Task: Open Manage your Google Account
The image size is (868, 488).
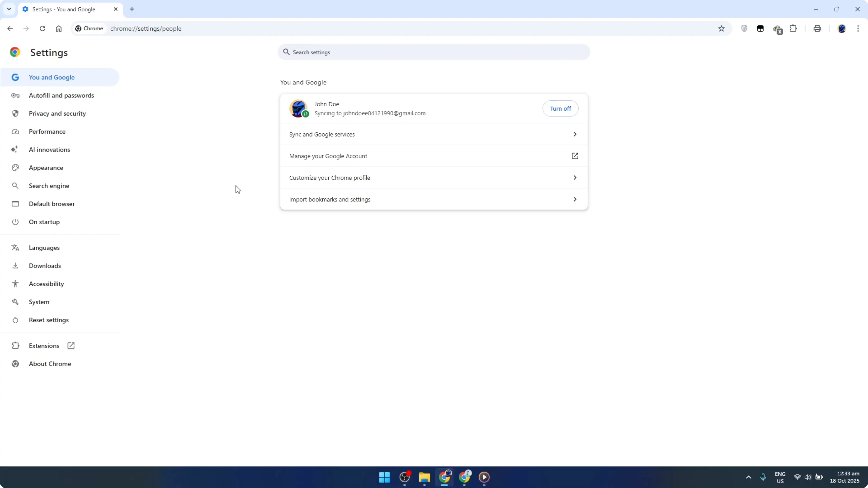Action: point(433,156)
